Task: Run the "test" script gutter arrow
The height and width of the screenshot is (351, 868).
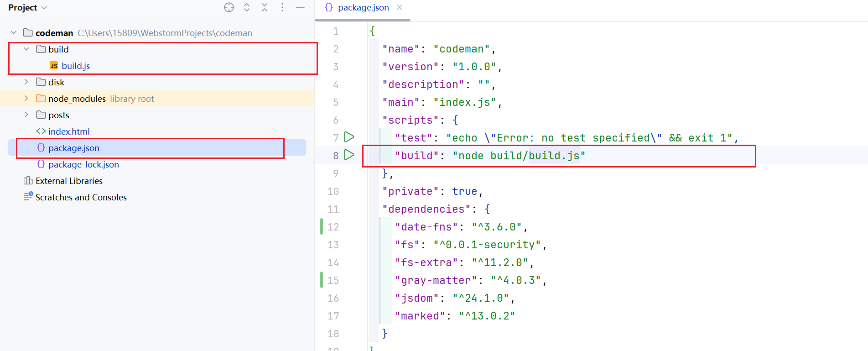Action: [349, 137]
